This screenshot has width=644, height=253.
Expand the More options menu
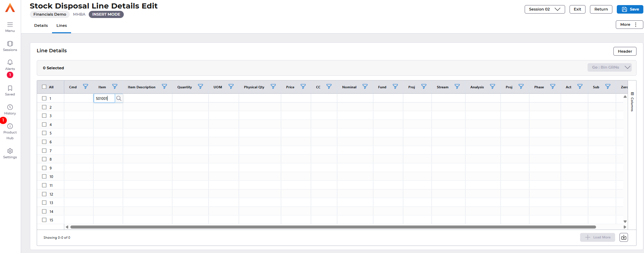[x=629, y=24]
